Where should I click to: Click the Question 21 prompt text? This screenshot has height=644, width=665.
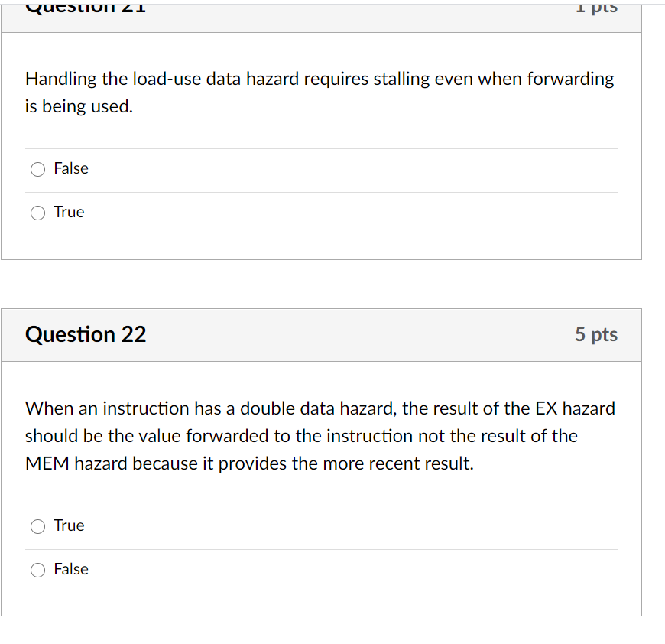320,92
